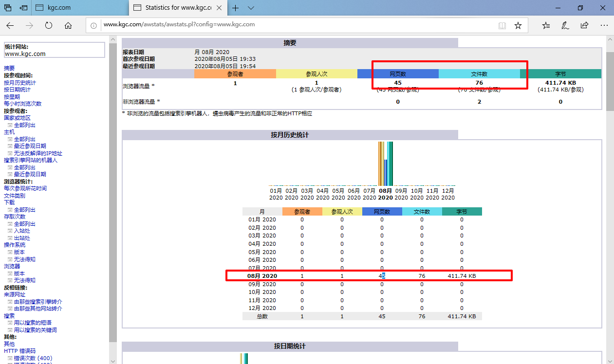
Task: Switch to the kgc.com tab
Action: click(80, 8)
